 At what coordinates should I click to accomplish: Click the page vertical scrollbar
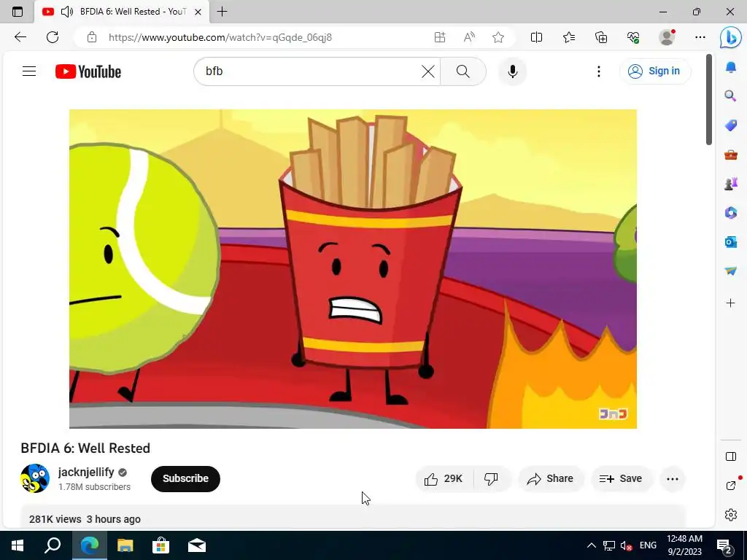click(709, 100)
